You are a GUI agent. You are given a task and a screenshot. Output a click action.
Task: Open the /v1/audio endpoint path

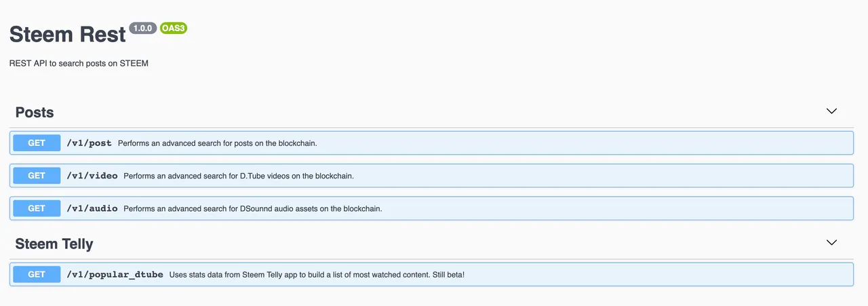(92, 208)
